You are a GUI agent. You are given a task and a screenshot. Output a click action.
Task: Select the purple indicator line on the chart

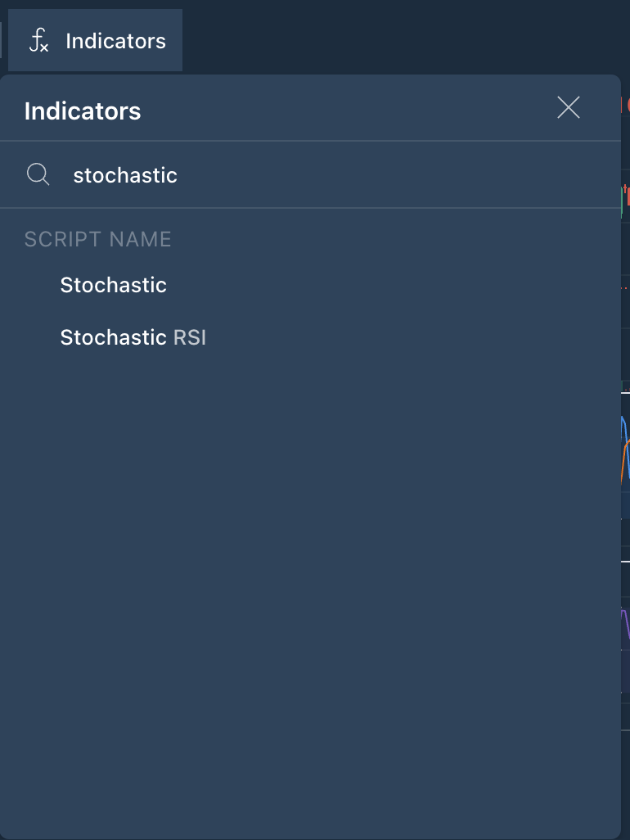625,621
